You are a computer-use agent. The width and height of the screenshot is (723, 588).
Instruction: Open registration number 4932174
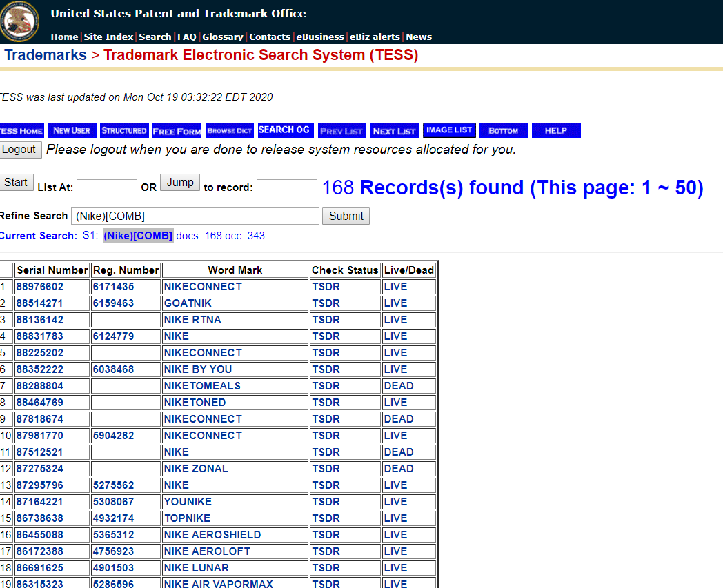[x=113, y=519]
